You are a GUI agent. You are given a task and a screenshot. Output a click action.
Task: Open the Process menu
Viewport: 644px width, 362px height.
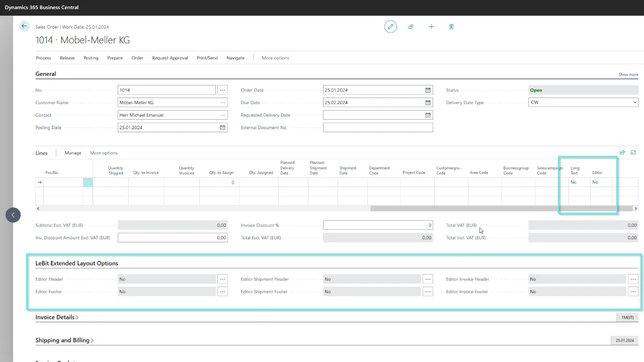point(43,58)
